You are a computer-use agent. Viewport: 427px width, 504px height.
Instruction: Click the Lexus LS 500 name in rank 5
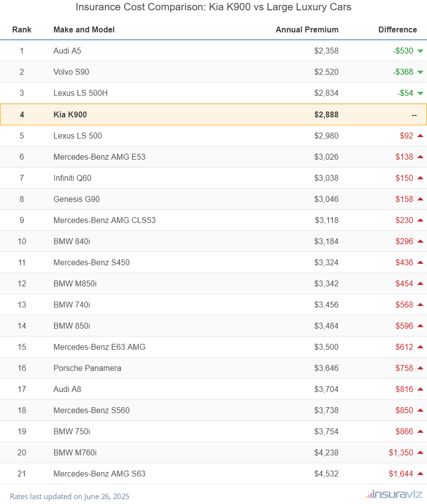coord(78,136)
